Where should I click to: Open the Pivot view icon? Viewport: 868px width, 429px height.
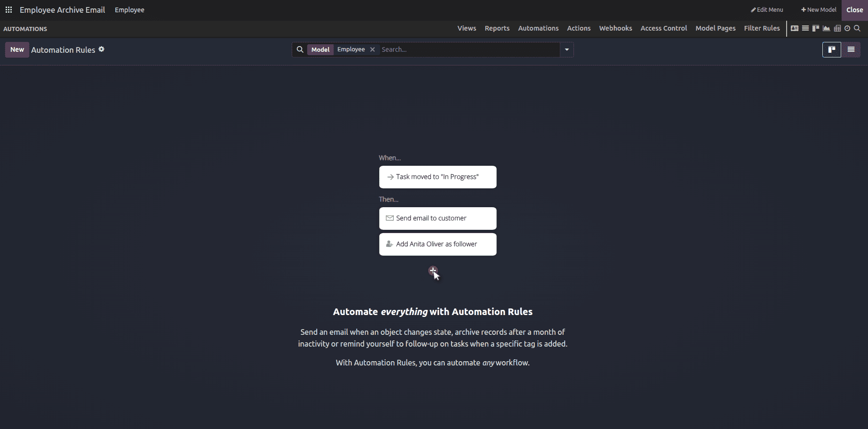click(x=837, y=28)
